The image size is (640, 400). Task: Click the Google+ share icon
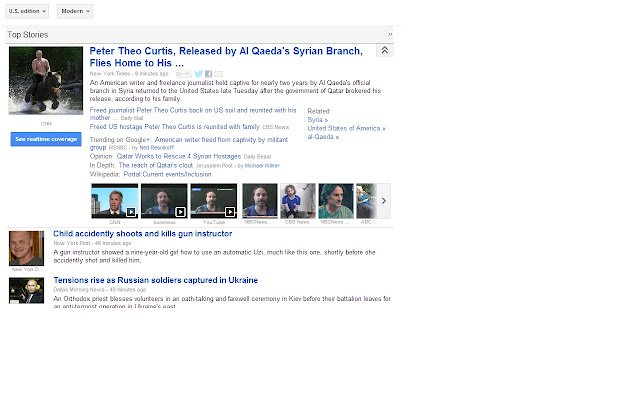[x=184, y=74]
